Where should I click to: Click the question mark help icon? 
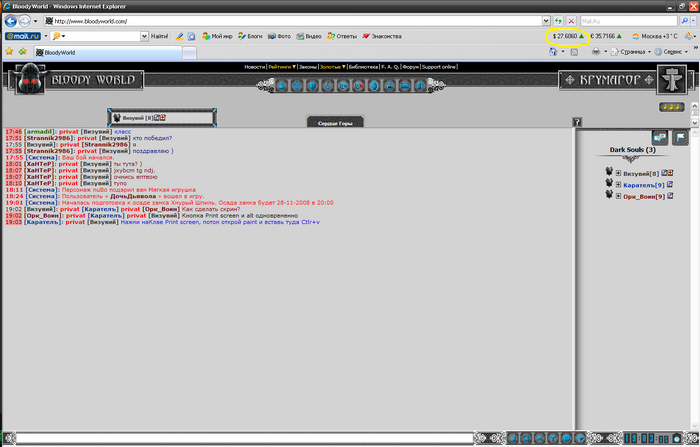577,122
